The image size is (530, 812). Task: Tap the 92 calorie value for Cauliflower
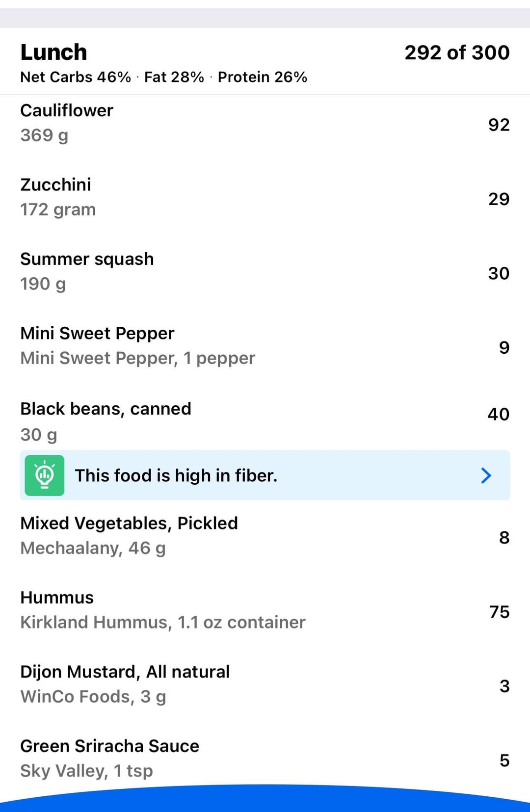(x=499, y=125)
